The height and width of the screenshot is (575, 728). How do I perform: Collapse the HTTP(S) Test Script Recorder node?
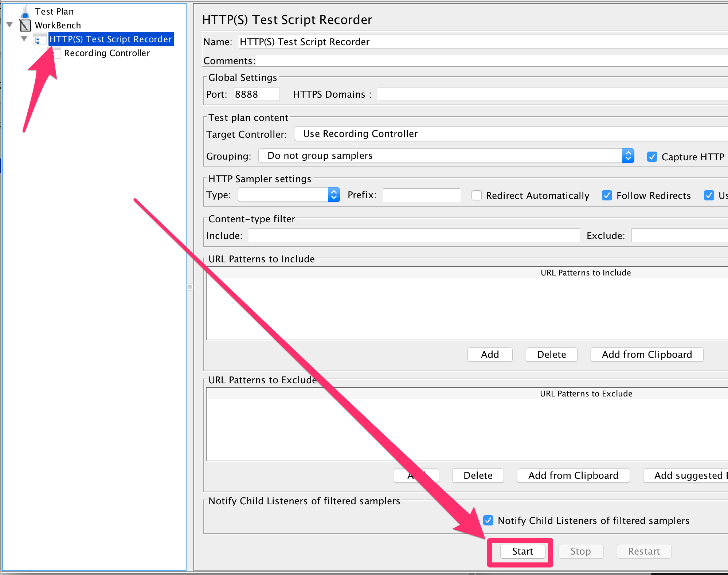coord(24,39)
